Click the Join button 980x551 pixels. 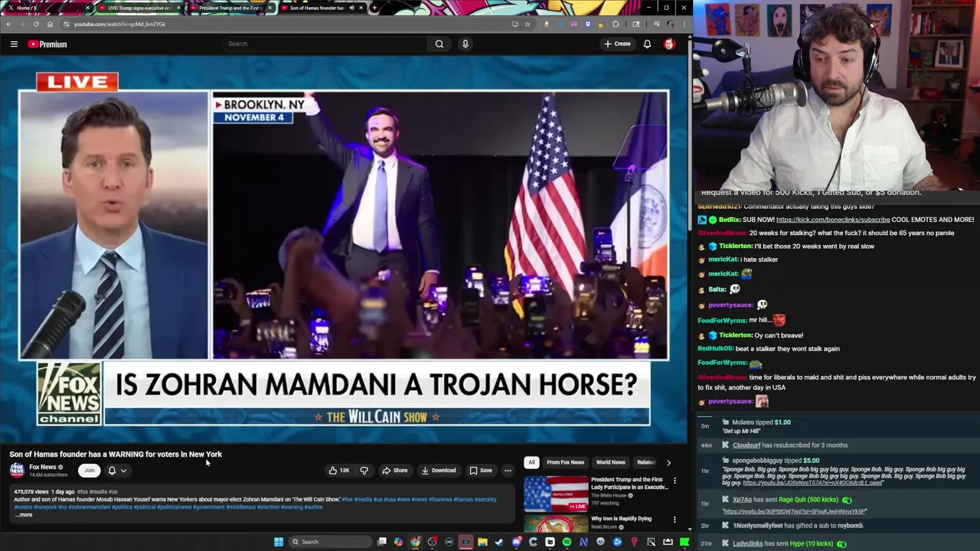tap(90, 471)
